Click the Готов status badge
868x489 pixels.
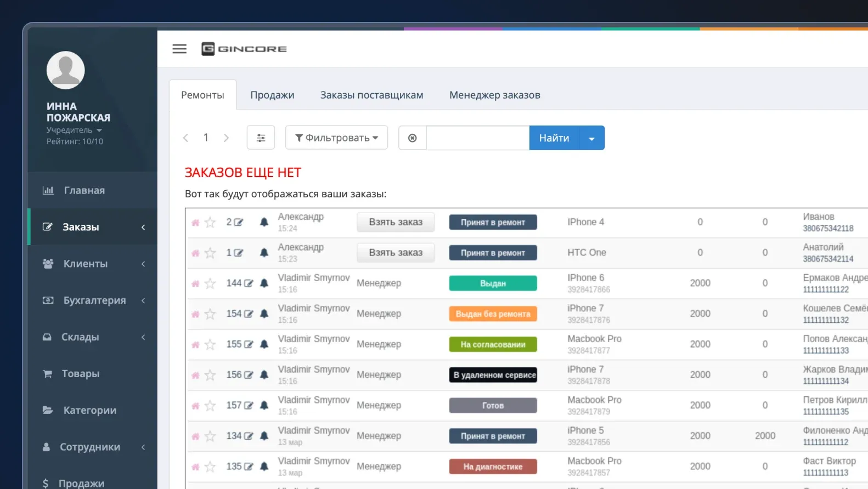coord(493,405)
